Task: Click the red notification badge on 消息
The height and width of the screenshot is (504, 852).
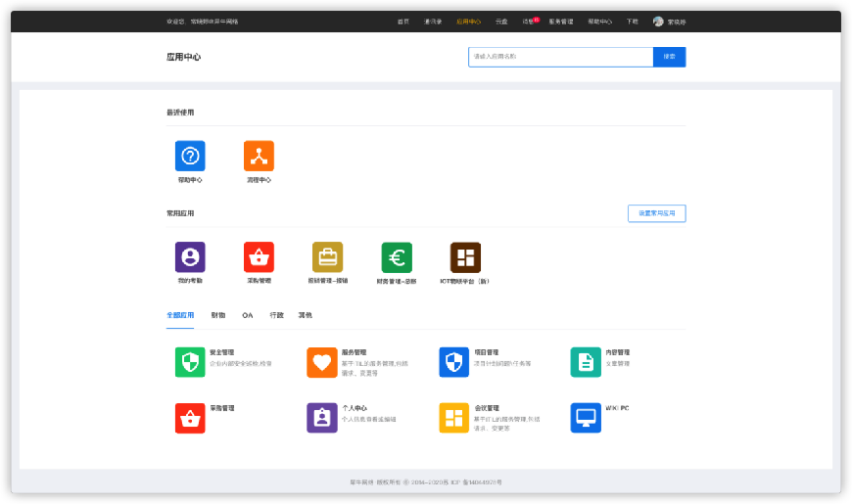Action: tap(537, 19)
